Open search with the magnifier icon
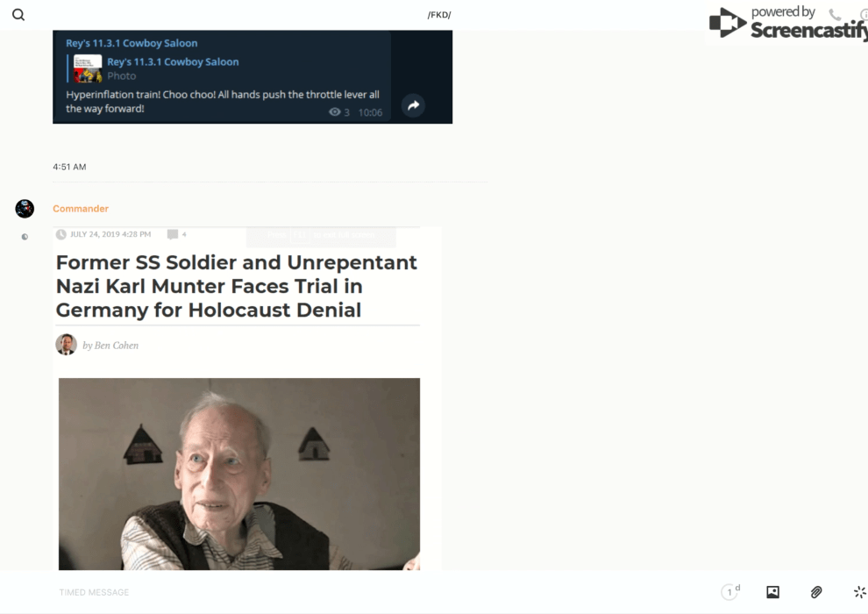Screen dimensions: 868x614 [18, 15]
